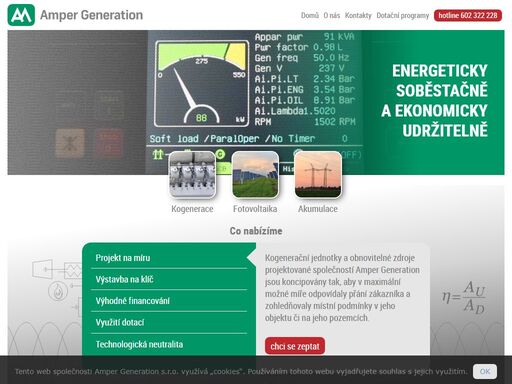
Task: Click the Akumulace text label link
Action: coord(318,209)
